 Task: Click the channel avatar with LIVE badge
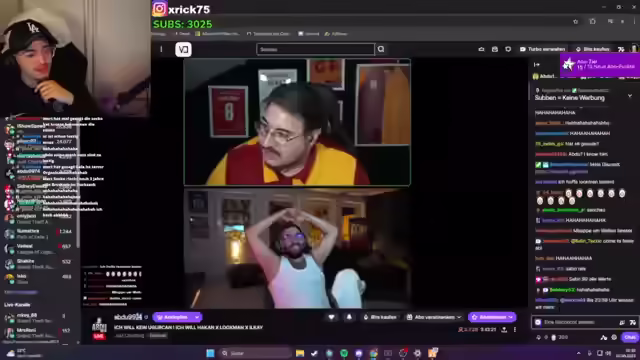99,328
